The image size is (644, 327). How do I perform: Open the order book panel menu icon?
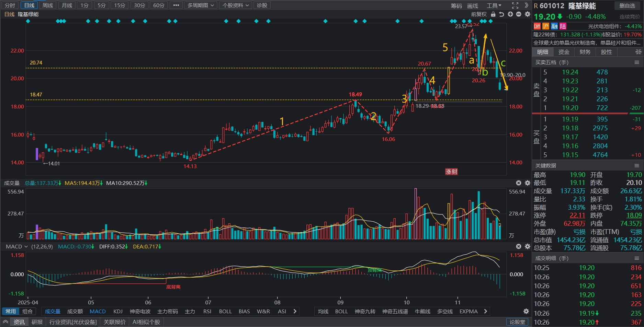click(x=636, y=62)
